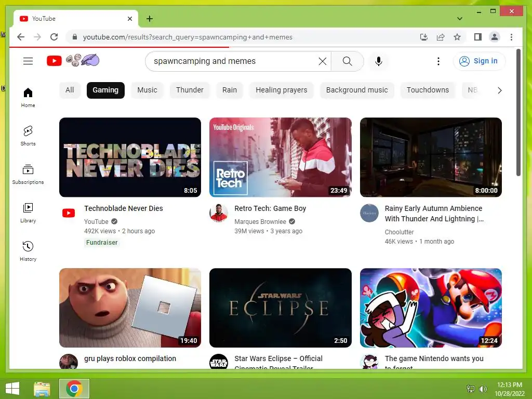Image resolution: width=532 pixels, height=399 pixels.
Task: Open YouTube settings three-dot menu
Action: 438,61
